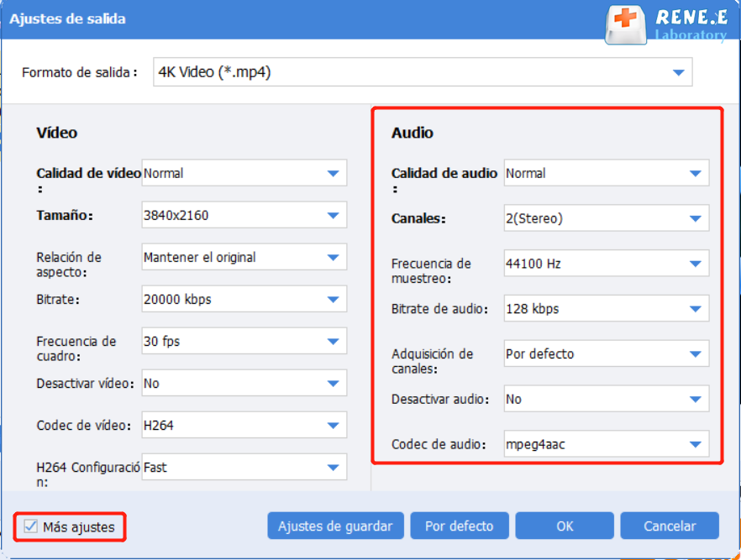
Task: Expand the H264 Configuración Fast dropdown
Action: (244, 466)
